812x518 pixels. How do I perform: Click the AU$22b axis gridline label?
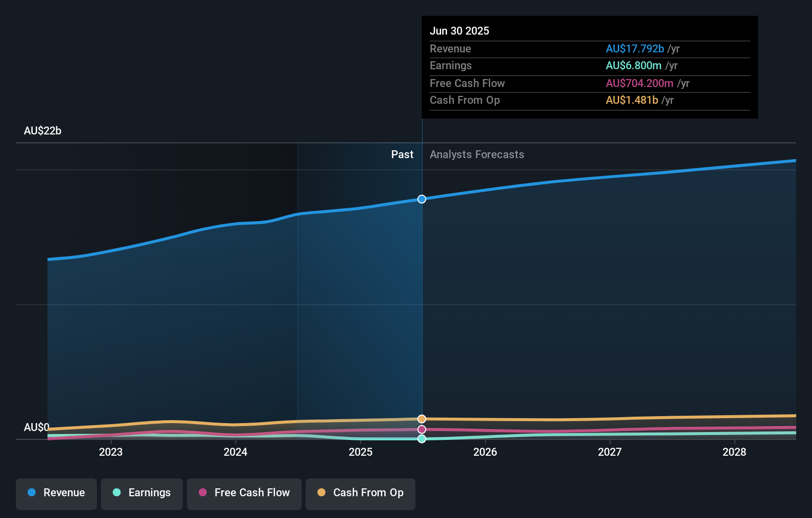pyautogui.click(x=43, y=131)
